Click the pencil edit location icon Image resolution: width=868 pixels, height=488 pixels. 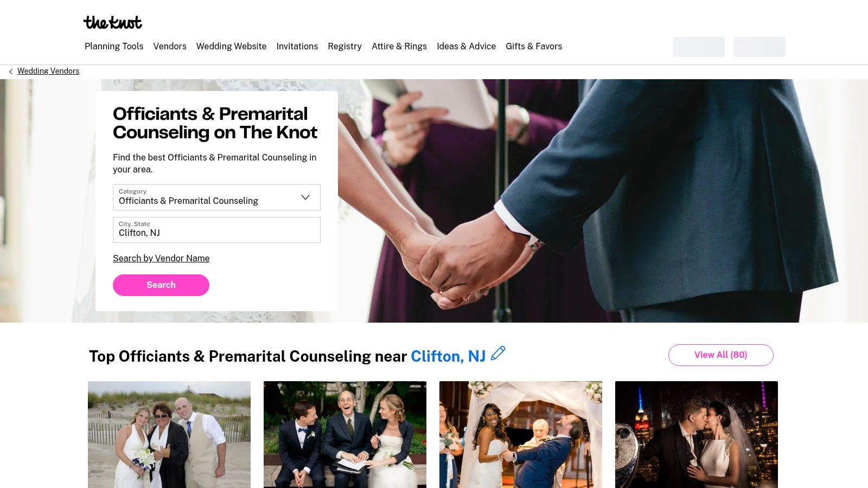coord(498,354)
